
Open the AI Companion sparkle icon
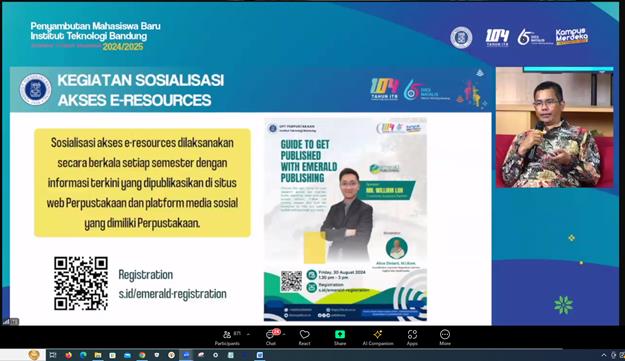click(x=378, y=337)
